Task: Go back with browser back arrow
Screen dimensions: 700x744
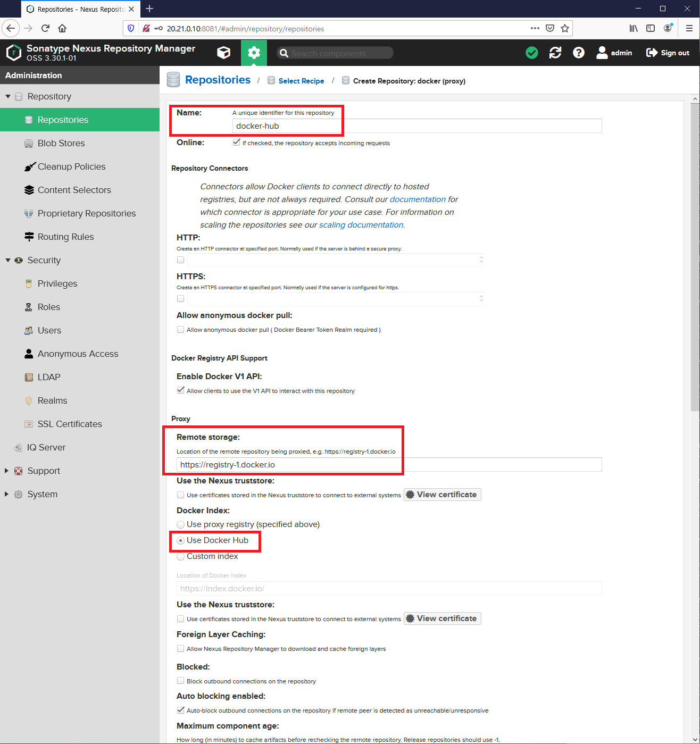Action: pyautogui.click(x=11, y=28)
